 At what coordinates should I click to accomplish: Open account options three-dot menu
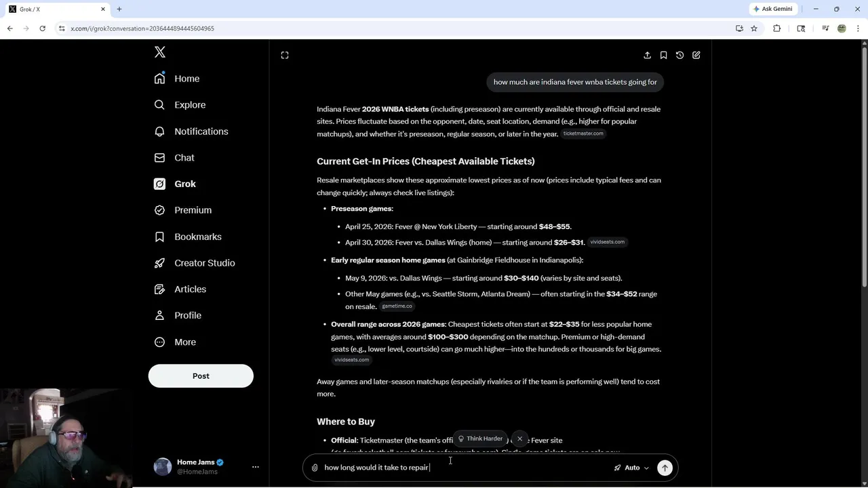(256, 467)
